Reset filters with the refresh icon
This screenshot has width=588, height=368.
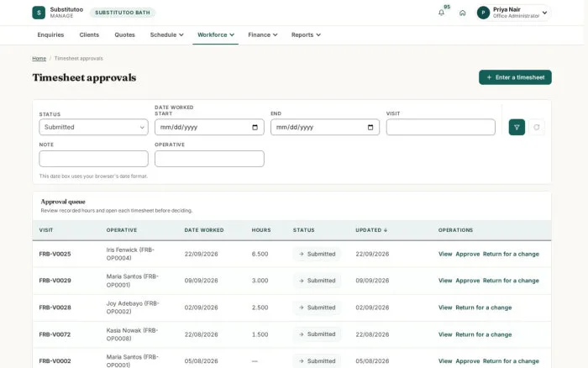[537, 127]
